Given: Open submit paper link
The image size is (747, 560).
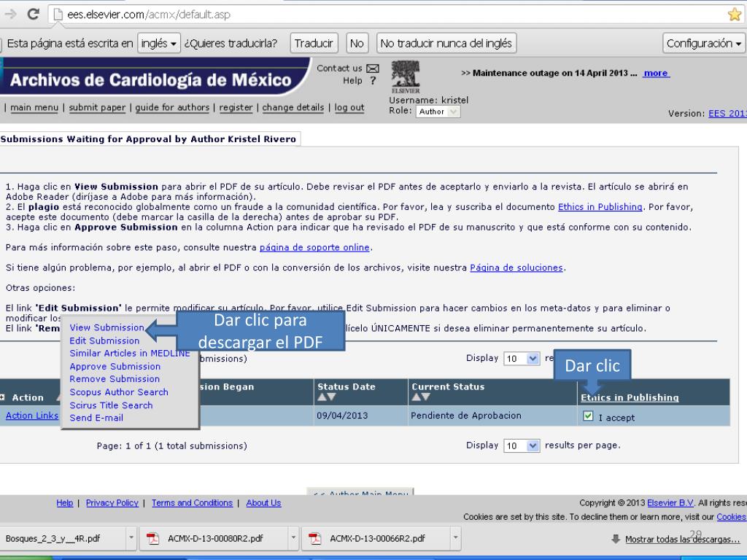Looking at the screenshot, I should [x=97, y=108].
